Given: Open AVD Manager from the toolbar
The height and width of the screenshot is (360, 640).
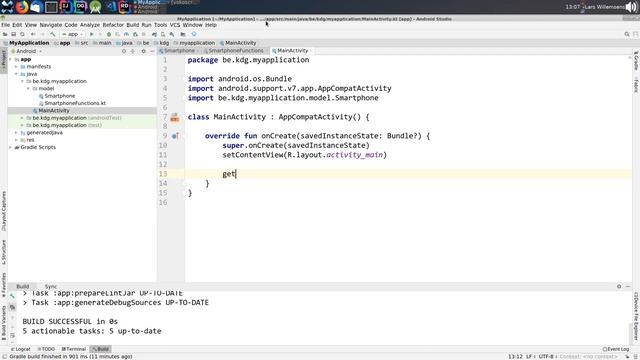Looking at the screenshot, I should point(163,34).
